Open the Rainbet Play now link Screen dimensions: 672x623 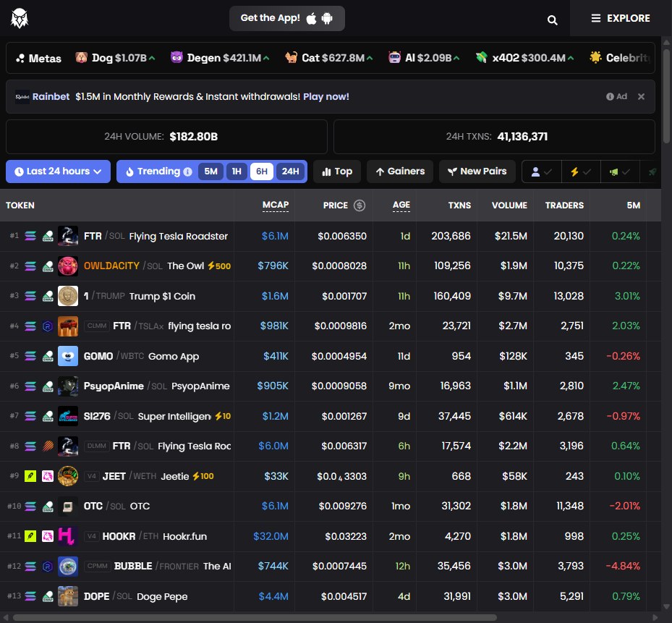tap(326, 96)
